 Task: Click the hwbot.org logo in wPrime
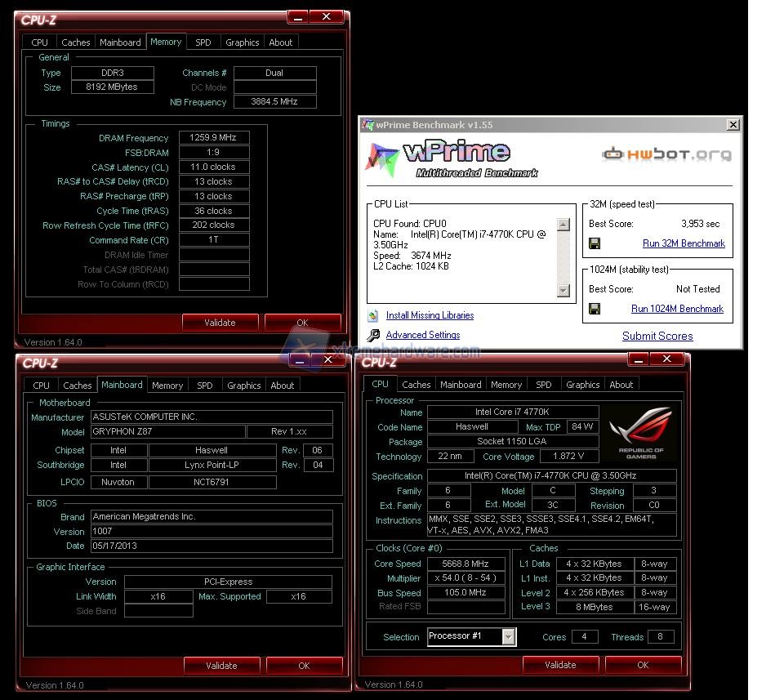click(666, 154)
